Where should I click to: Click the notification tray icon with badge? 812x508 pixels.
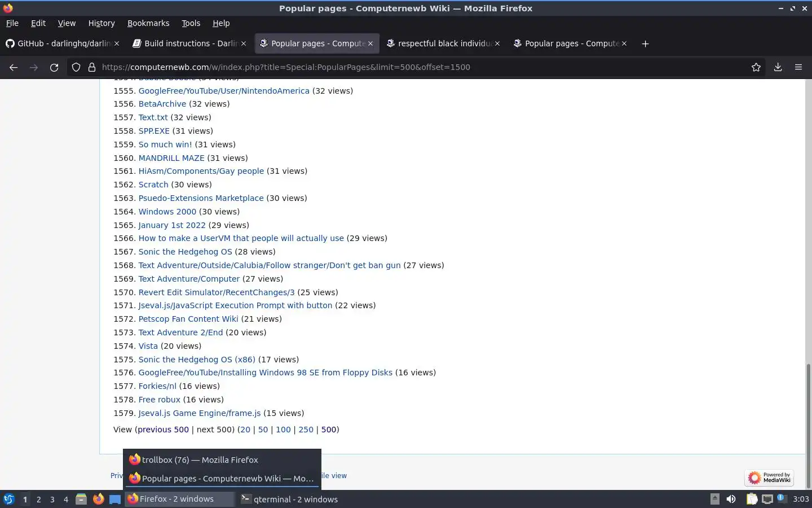click(781, 498)
